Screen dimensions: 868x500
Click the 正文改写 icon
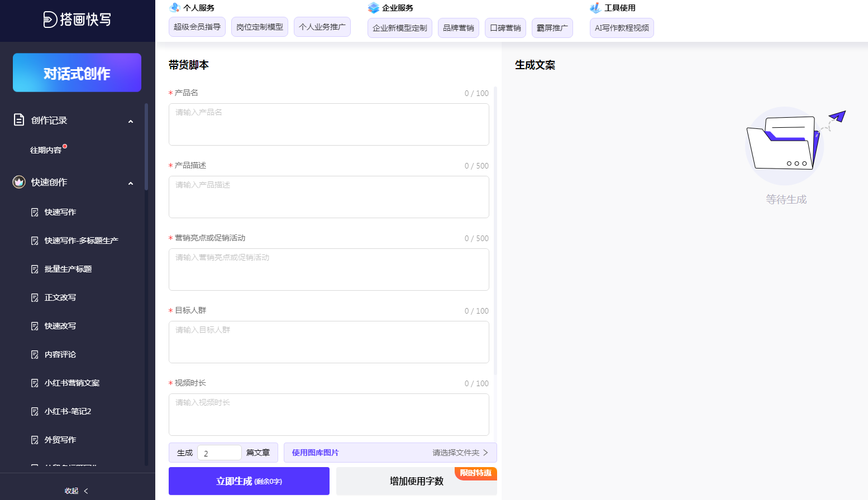tap(34, 297)
